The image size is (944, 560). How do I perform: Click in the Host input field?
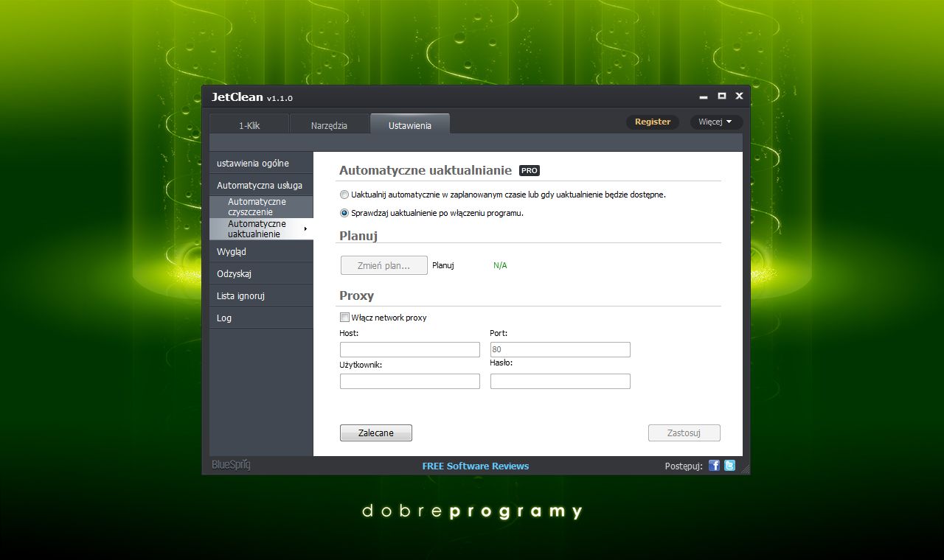[x=410, y=349]
